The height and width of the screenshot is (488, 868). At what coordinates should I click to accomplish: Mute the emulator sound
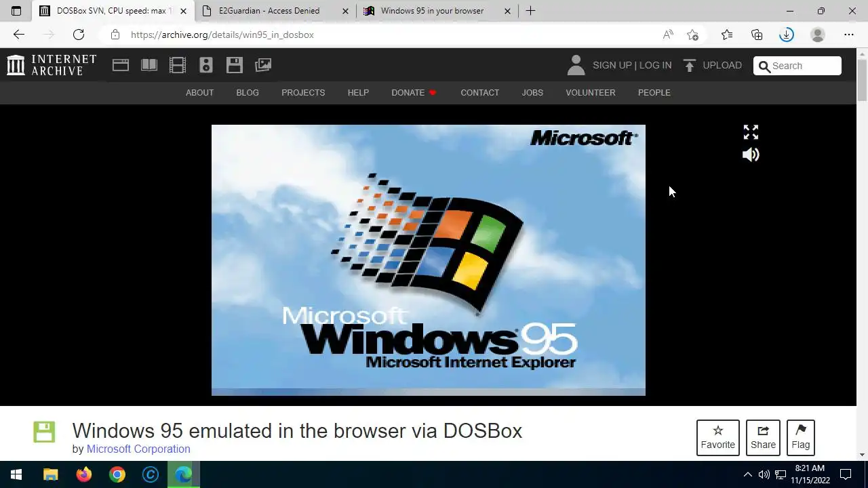pos(751,155)
